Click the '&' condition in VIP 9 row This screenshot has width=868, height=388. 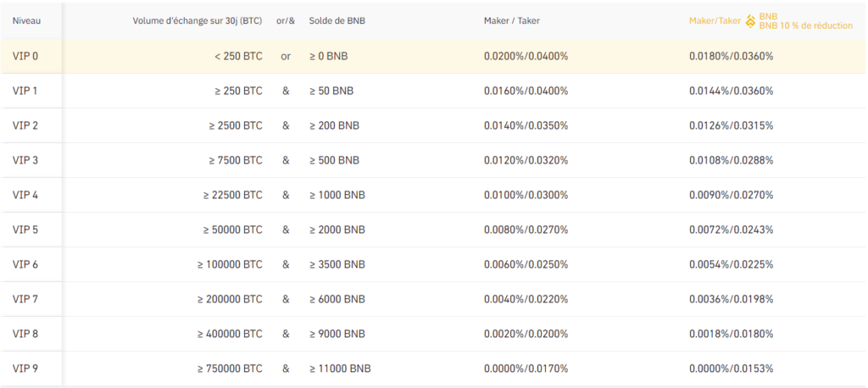pyautogui.click(x=286, y=369)
